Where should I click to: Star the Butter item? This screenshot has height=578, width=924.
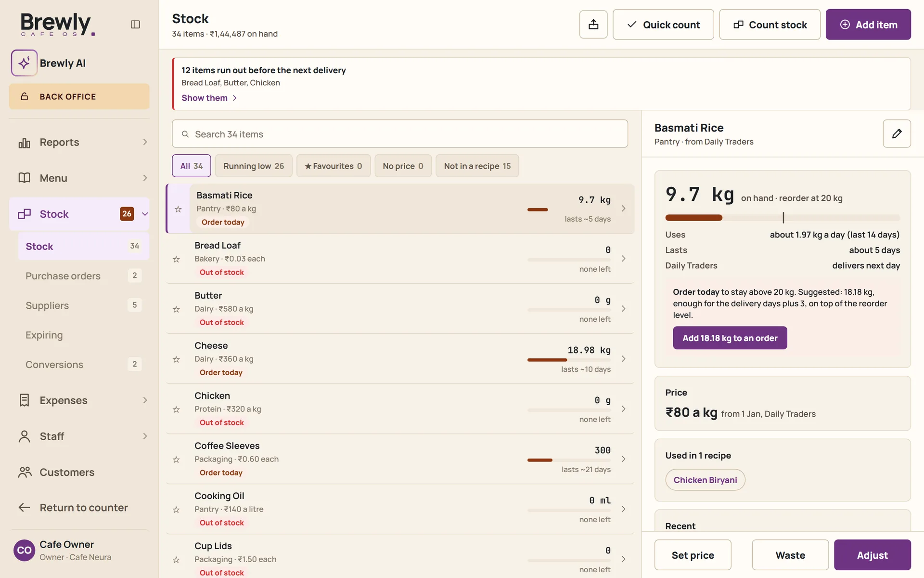(x=176, y=309)
